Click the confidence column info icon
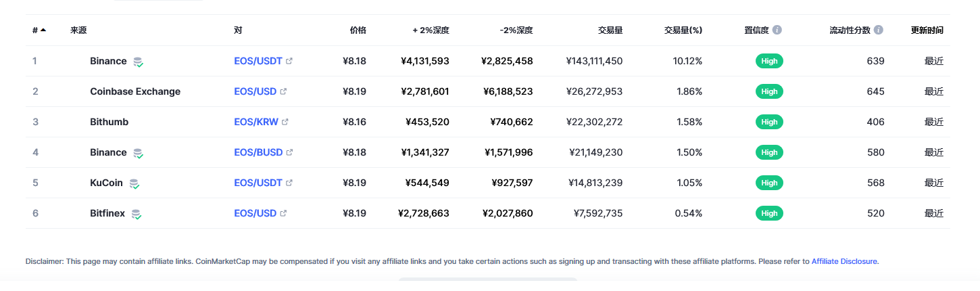 (x=777, y=30)
